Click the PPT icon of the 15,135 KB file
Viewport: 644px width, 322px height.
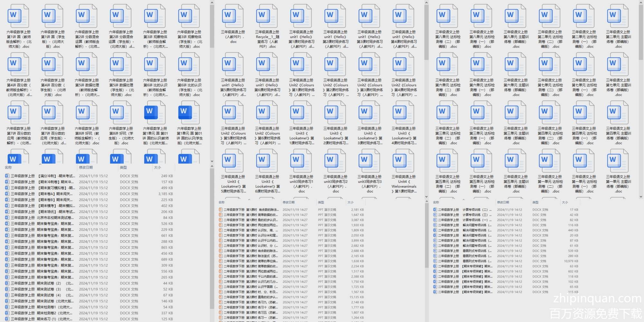coord(221,297)
